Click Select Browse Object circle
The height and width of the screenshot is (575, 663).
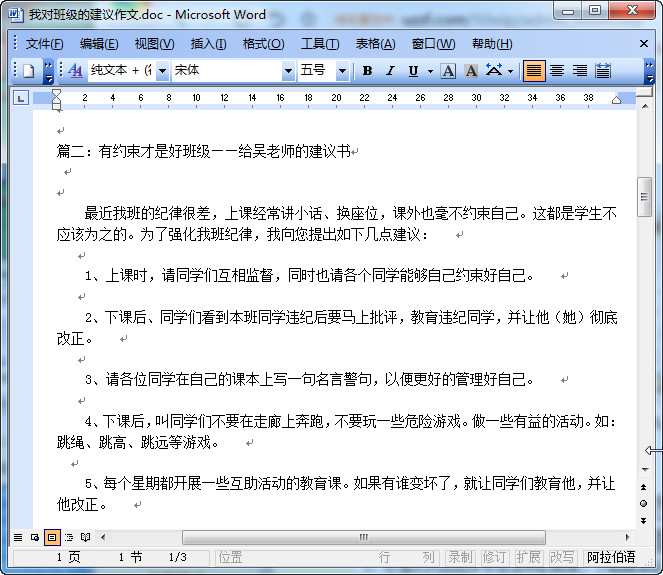[644, 504]
